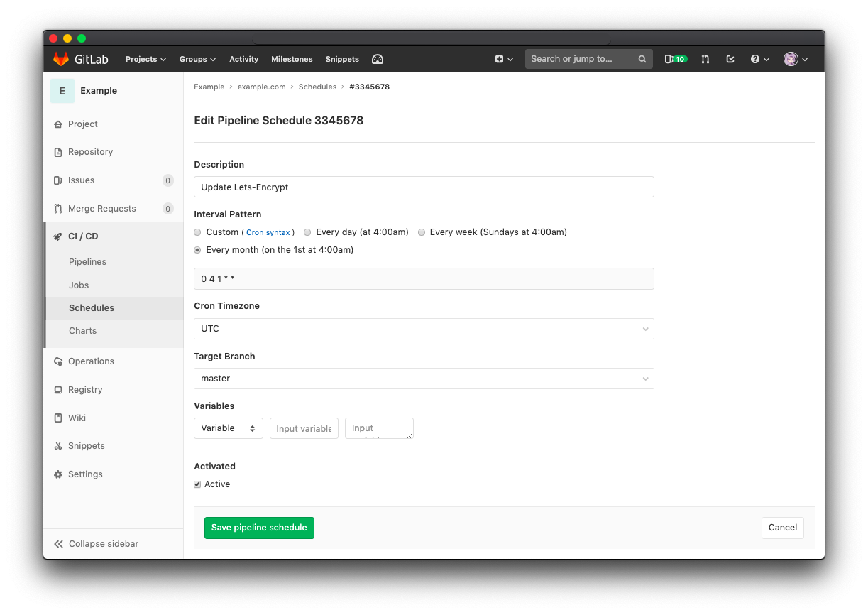
Task: Open merge requests icon in top bar
Action: [x=705, y=59]
